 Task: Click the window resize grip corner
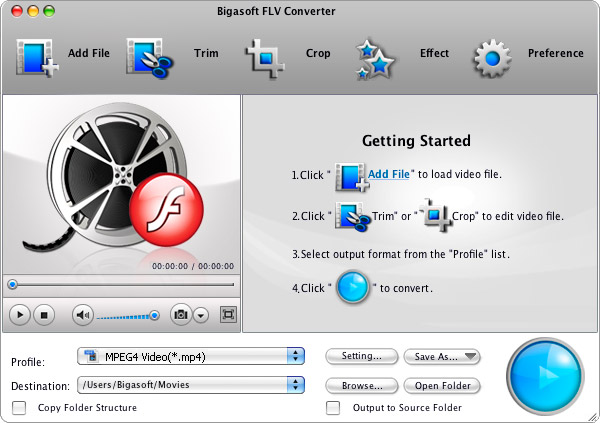point(593,417)
